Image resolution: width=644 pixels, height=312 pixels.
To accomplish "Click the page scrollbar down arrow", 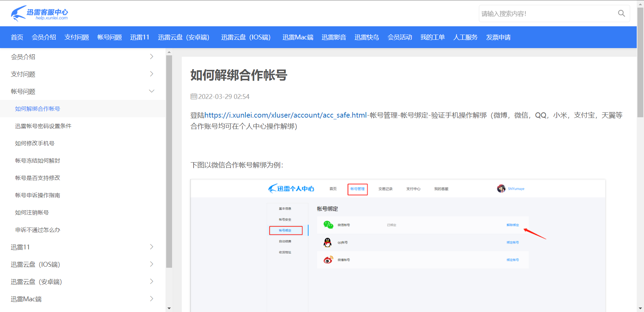I will (641, 309).
